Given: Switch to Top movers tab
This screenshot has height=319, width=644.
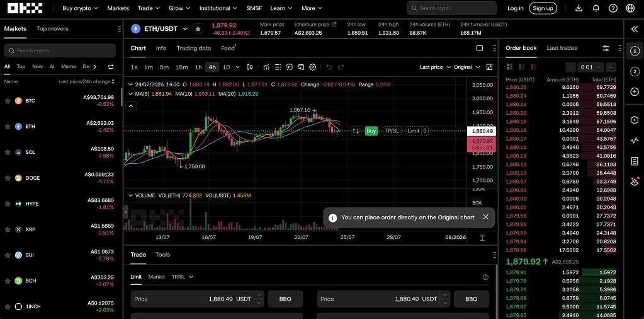Looking at the screenshot, I should click(52, 29).
